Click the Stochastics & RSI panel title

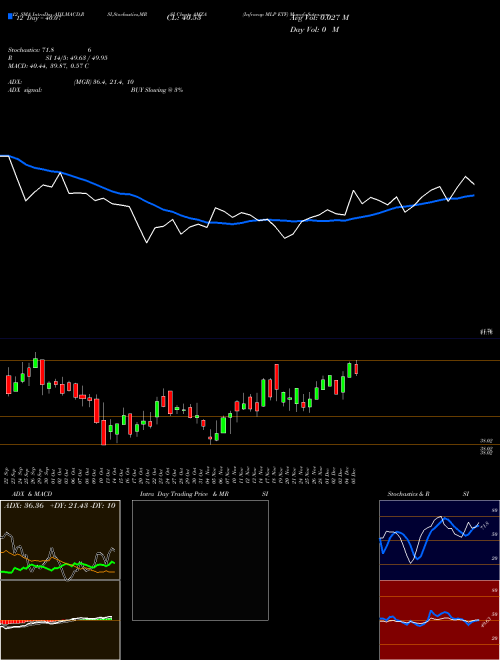click(428, 494)
